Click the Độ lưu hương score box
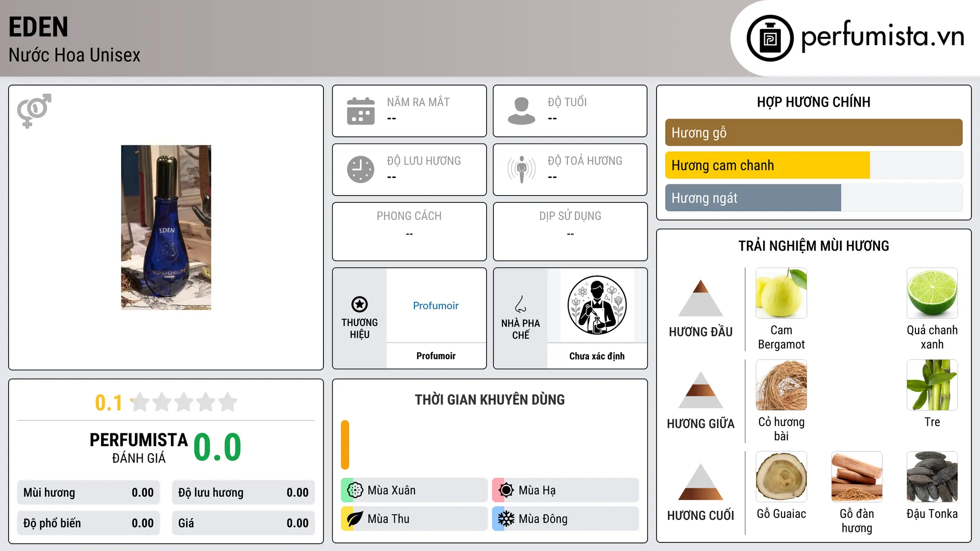980x551 pixels. tap(243, 493)
